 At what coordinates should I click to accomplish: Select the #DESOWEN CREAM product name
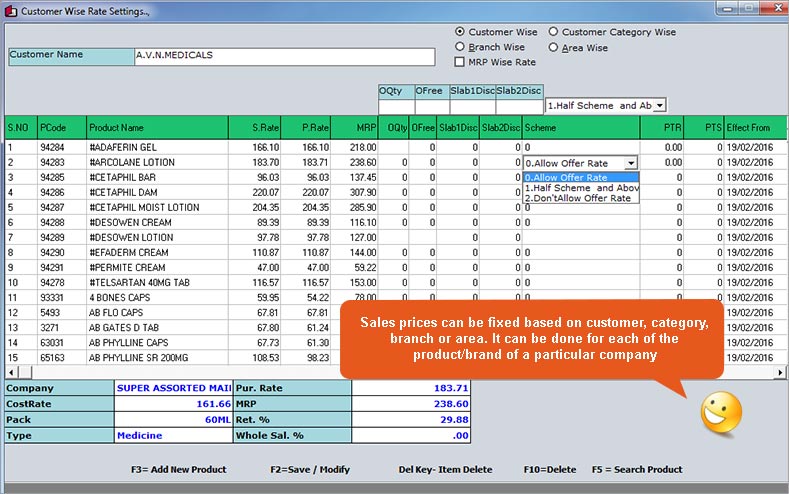click(x=130, y=222)
